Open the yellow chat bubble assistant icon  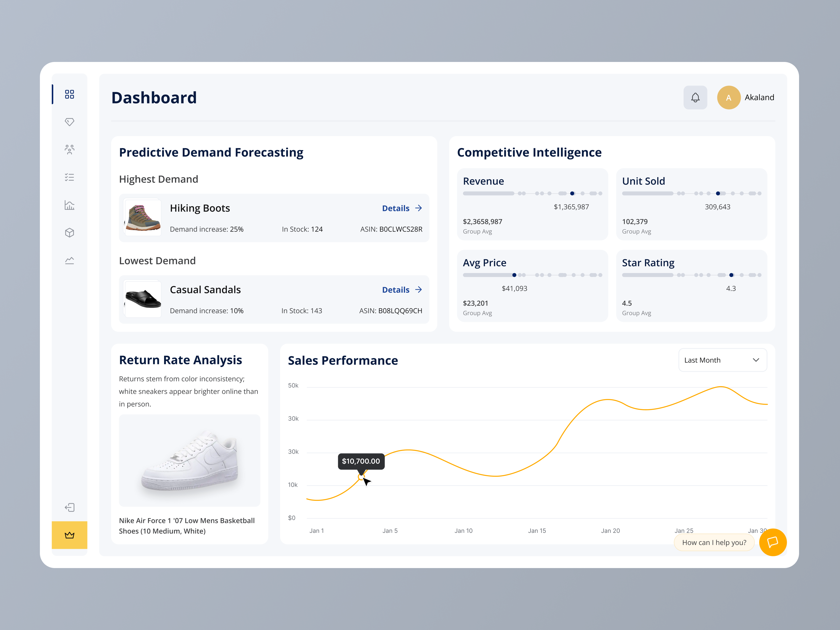(773, 542)
